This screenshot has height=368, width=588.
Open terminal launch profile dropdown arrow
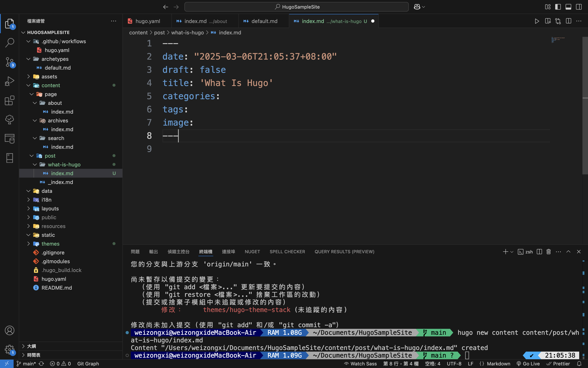pyautogui.click(x=512, y=252)
